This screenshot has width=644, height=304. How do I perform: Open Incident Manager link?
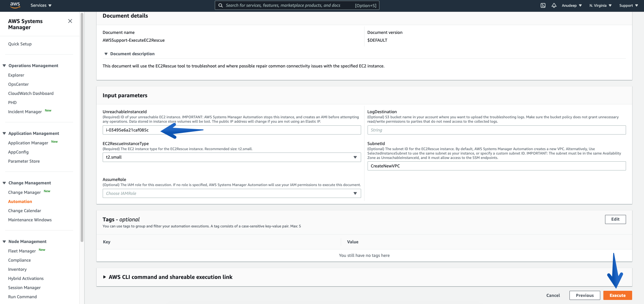click(x=25, y=112)
